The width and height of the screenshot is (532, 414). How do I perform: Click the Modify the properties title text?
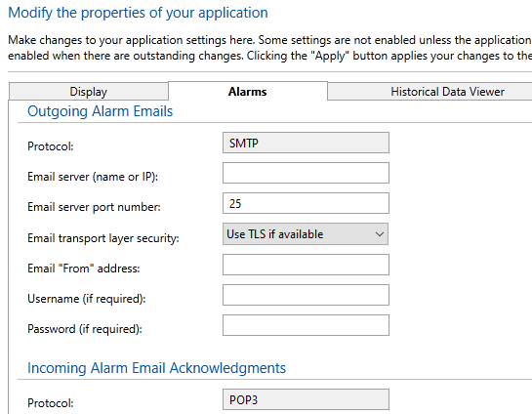[x=138, y=13]
